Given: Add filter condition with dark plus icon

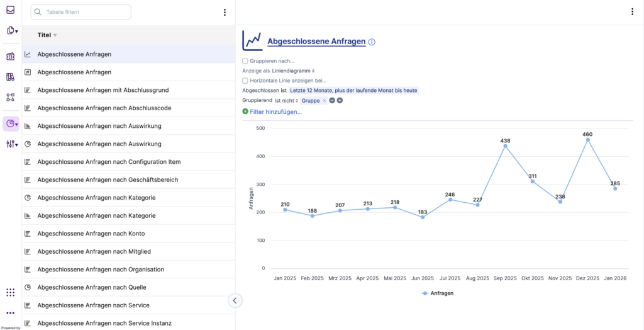Looking at the screenshot, I should tap(340, 101).
